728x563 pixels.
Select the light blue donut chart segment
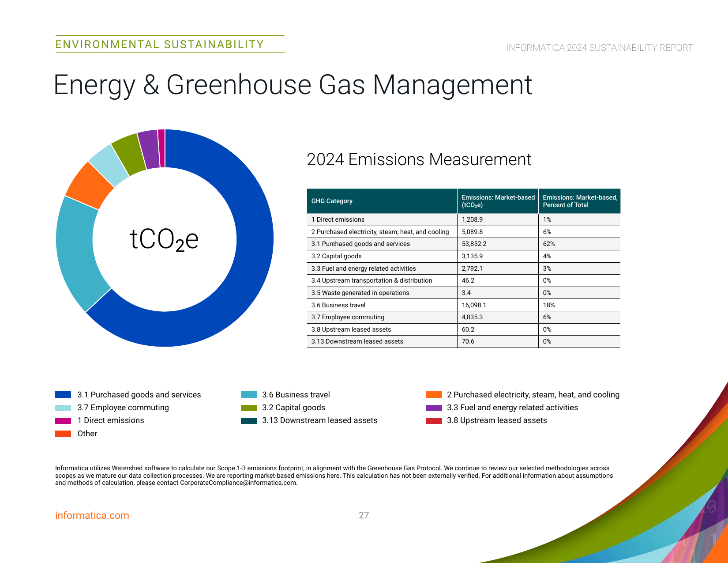pyautogui.click(x=109, y=166)
